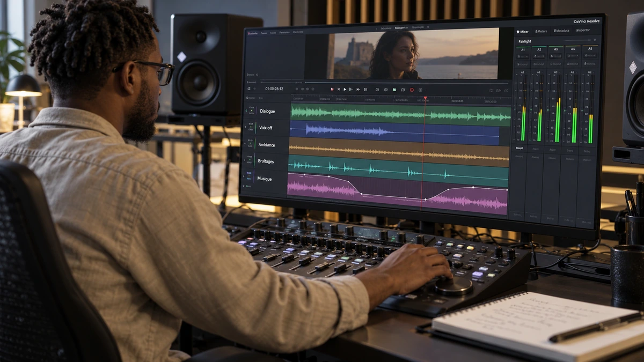Select the Ambiance track header
The image size is (644, 362).
point(266,144)
